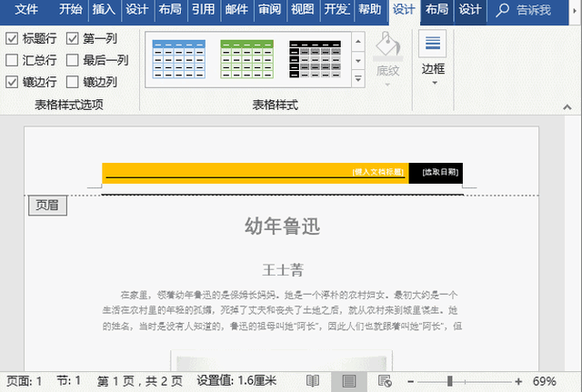Open zoom dialog via 69% label
The image size is (582, 392).
coord(544,381)
